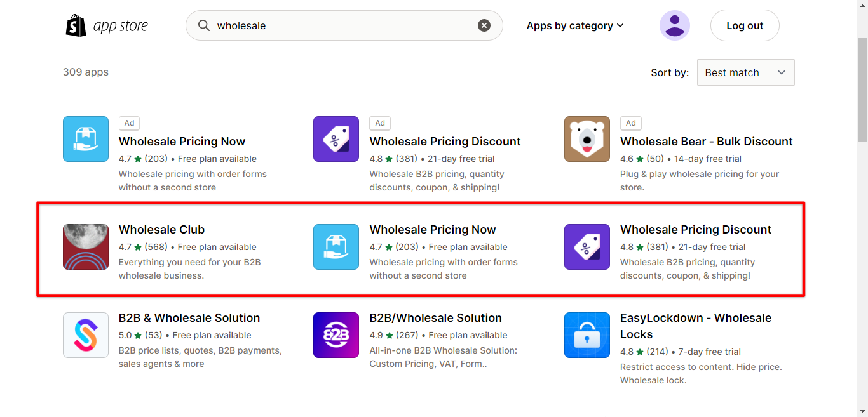868x417 pixels.
Task: Click the page vertical scrollbar
Action: coord(862,89)
